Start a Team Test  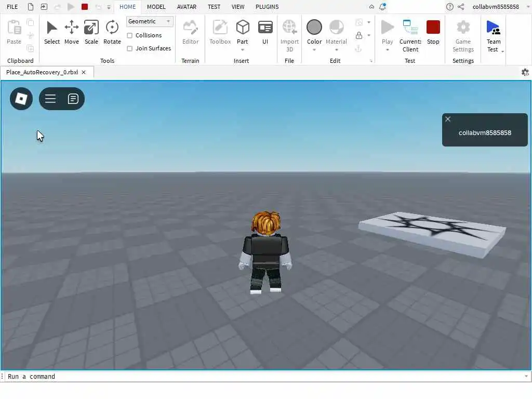point(493,36)
